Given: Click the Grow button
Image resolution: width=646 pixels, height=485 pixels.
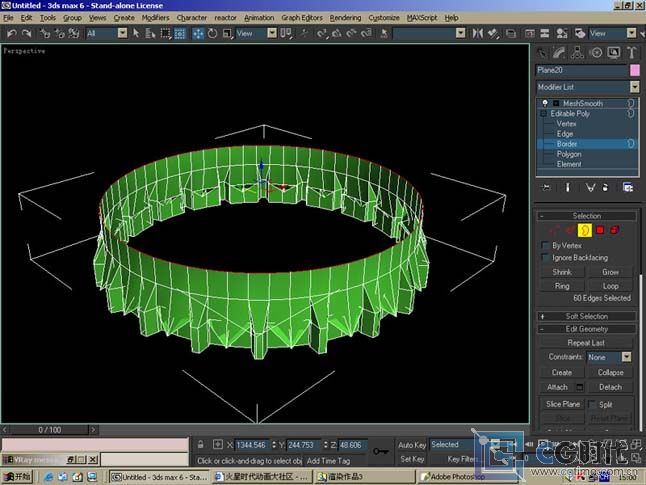Looking at the screenshot, I should pyautogui.click(x=610, y=272).
